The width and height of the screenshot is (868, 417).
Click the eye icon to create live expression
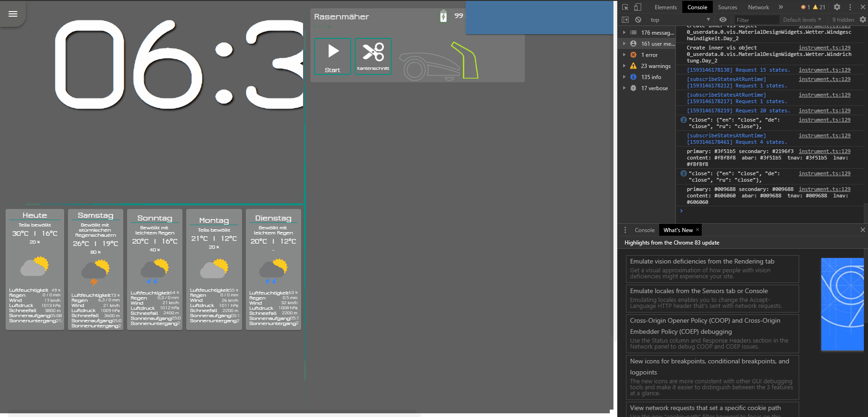pyautogui.click(x=723, y=20)
